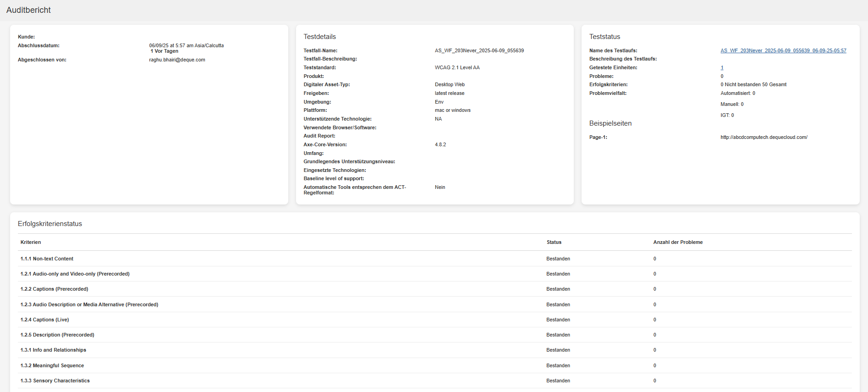The width and height of the screenshot is (868, 392).
Task: Choose 1.2.3 Audio Description or Media Alternative
Action: pos(89,305)
